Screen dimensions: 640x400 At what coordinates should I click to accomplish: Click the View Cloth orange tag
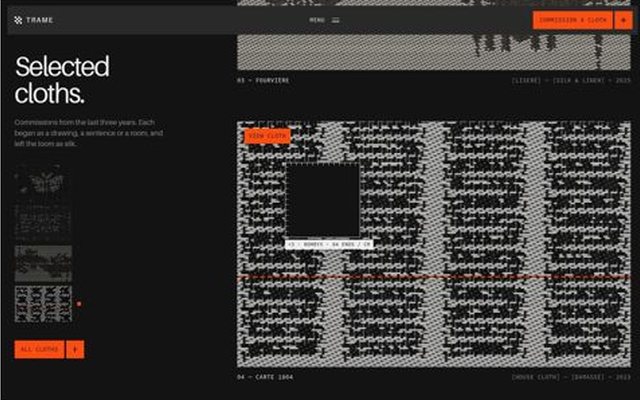point(267,136)
